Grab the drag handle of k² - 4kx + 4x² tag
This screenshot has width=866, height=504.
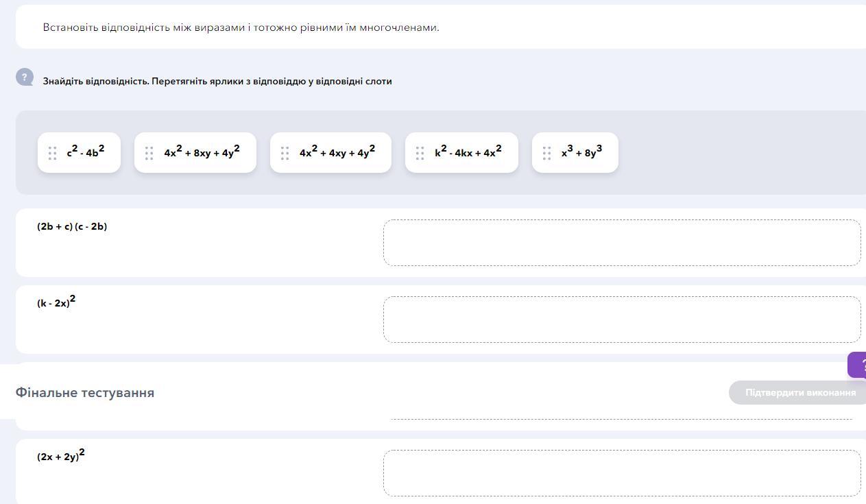[x=420, y=153]
